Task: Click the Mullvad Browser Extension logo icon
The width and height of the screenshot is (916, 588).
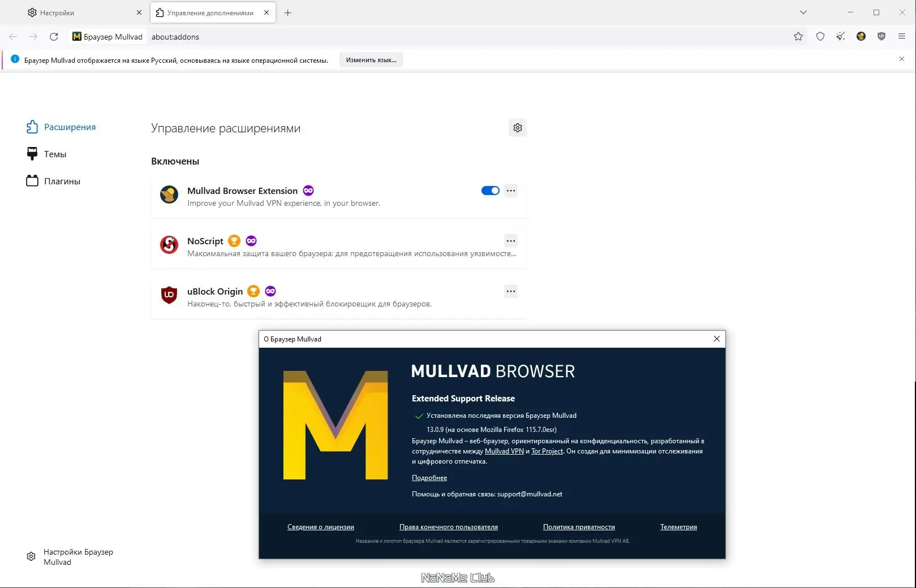Action: click(x=169, y=194)
